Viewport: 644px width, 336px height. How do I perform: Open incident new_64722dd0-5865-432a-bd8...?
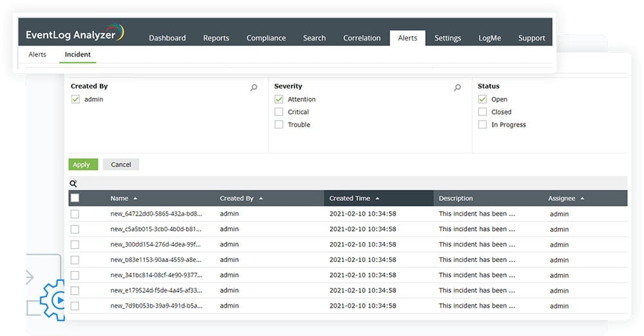(x=156, y=214)
